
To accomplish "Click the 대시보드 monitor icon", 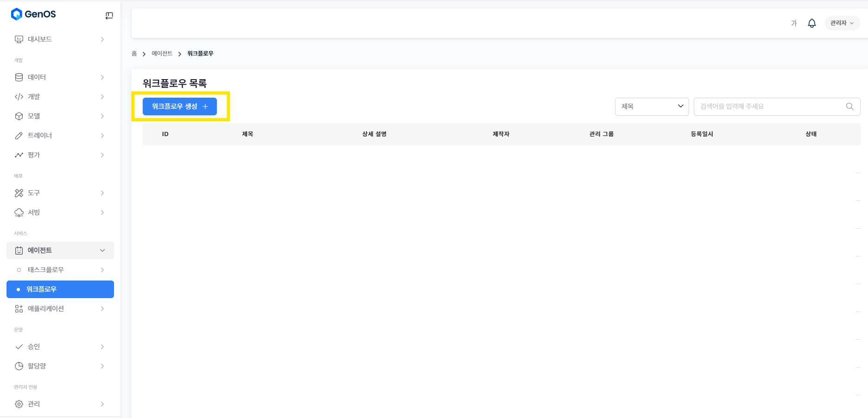I will point(19,39).
